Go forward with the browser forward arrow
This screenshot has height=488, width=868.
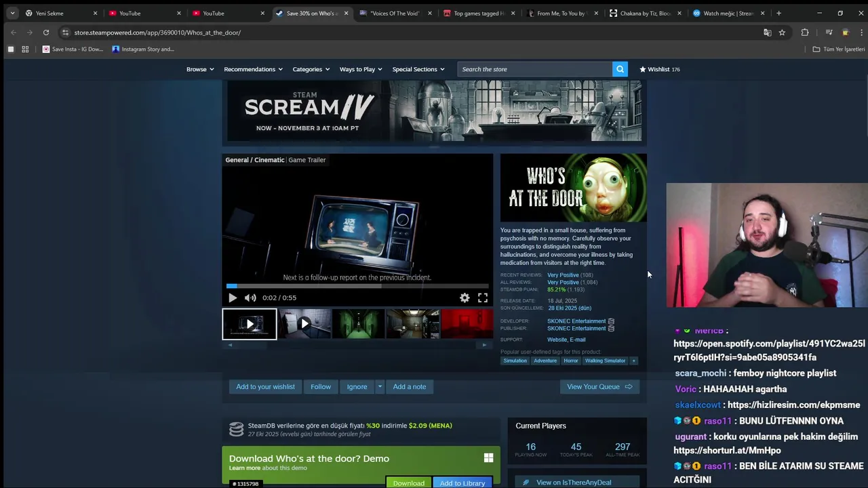tap(30, 33)
